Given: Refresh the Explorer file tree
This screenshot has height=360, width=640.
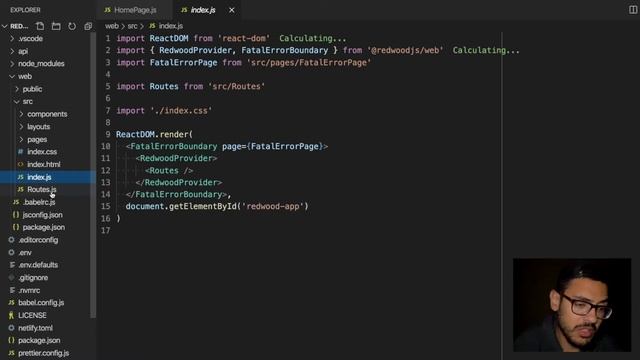Looking at the screenshot, I should [x=72, y=26].
